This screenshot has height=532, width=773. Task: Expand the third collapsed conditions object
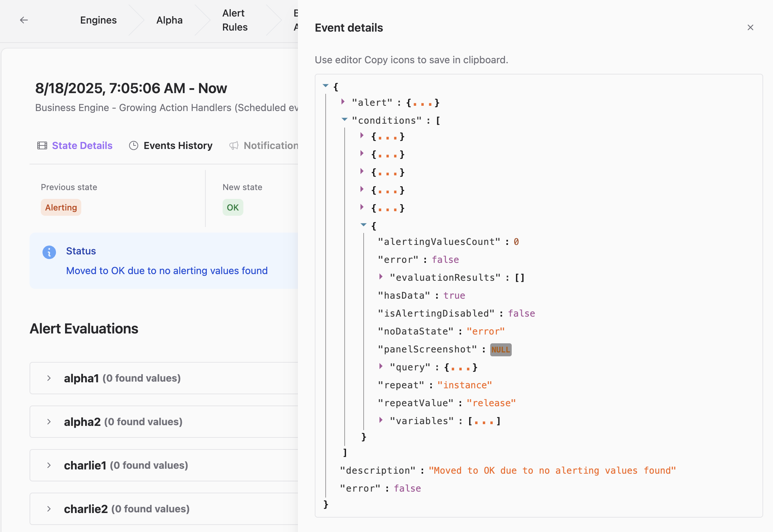(x=362, y=171)
